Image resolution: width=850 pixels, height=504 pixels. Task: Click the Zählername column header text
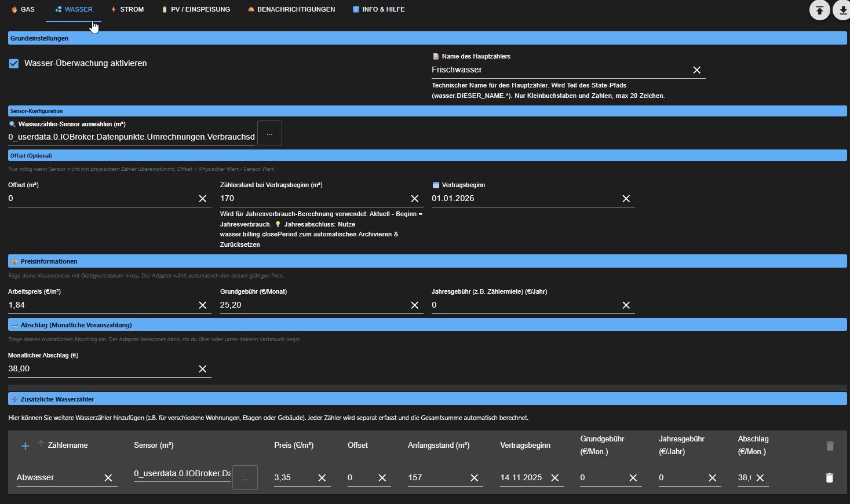click(x=68, y=445)
